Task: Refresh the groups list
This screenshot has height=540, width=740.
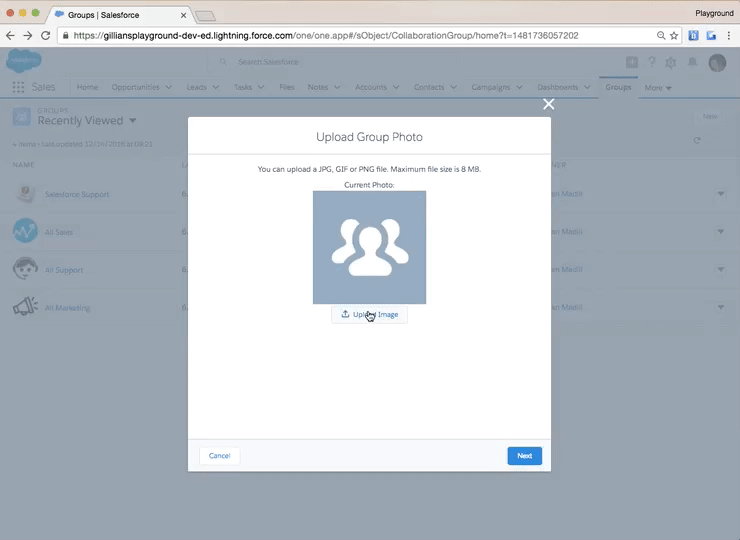Action: pyautogui.click(x=697, y=140)
